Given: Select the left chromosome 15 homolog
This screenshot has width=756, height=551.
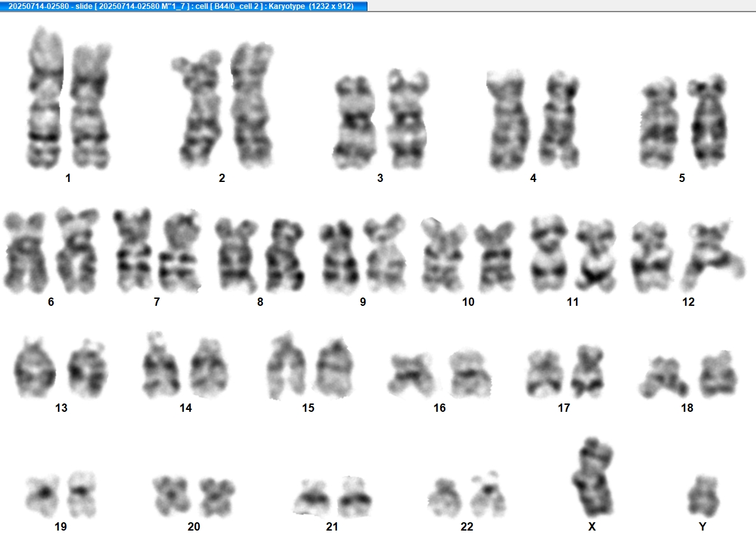Looking at the screenshot, I should coord(286,365).
